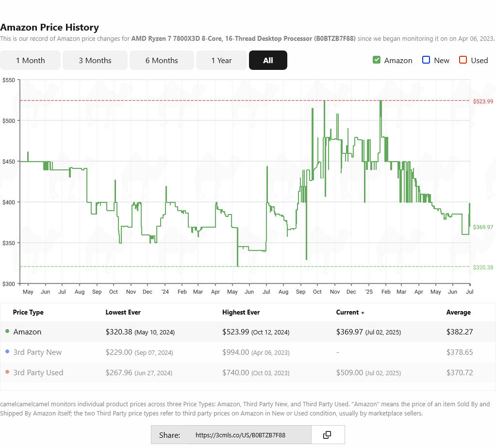
Task: Click the Average column header
Action: (x=458, y=312)
